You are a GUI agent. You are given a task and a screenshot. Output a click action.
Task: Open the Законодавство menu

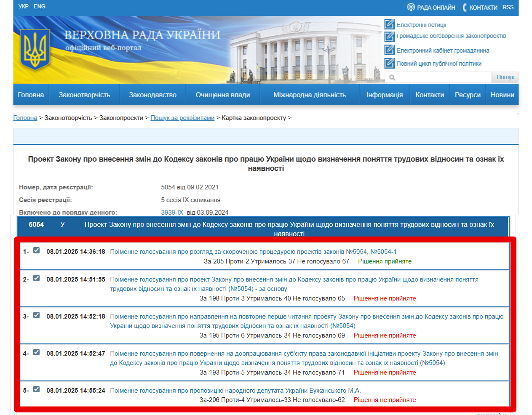(x=152, y=95)
